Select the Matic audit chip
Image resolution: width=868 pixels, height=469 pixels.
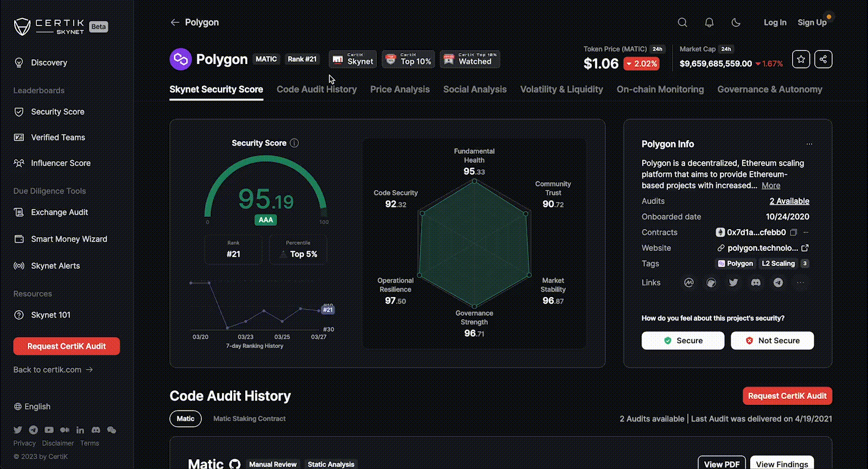[186, 419]
